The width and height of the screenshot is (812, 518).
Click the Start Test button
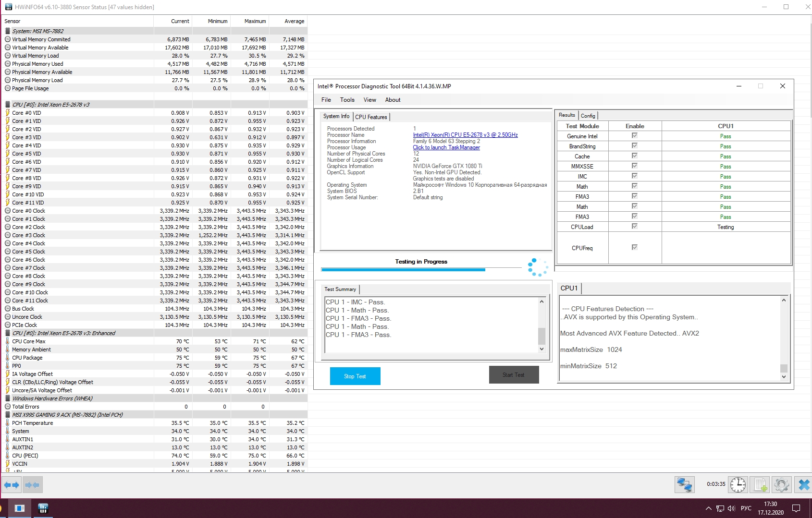514,375
